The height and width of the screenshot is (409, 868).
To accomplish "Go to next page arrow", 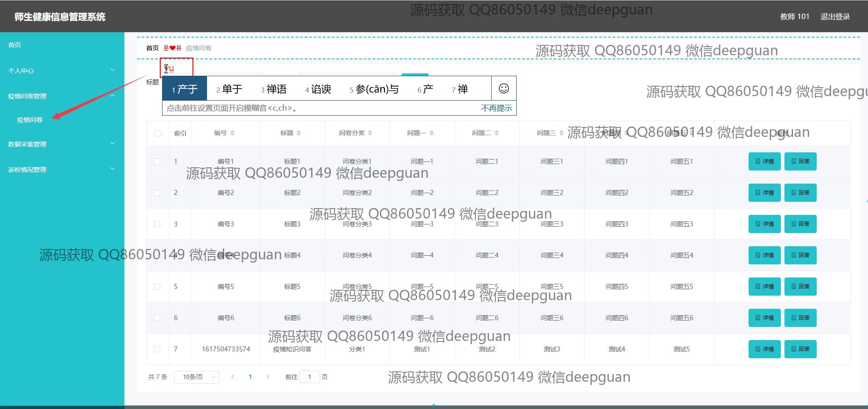I will 268,376.
